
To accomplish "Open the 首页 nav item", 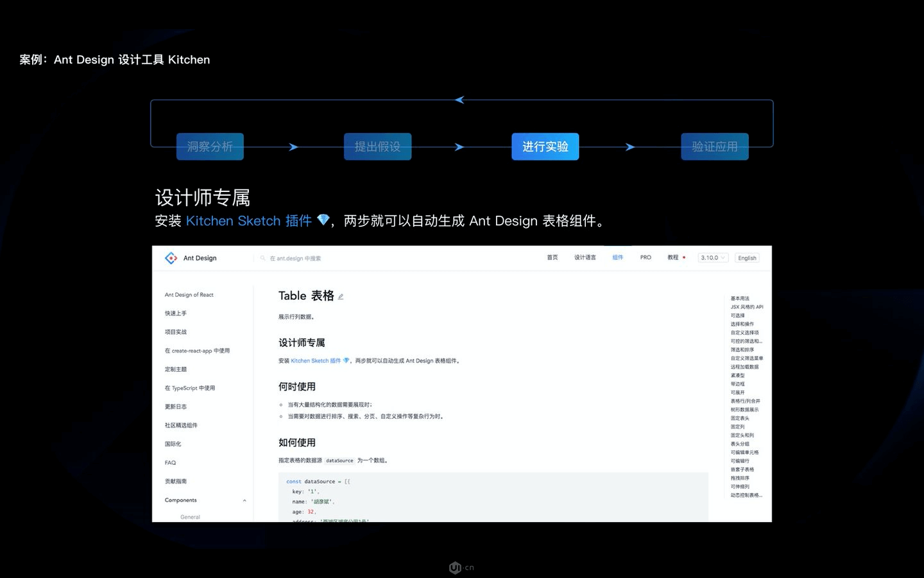I will 552,258.
